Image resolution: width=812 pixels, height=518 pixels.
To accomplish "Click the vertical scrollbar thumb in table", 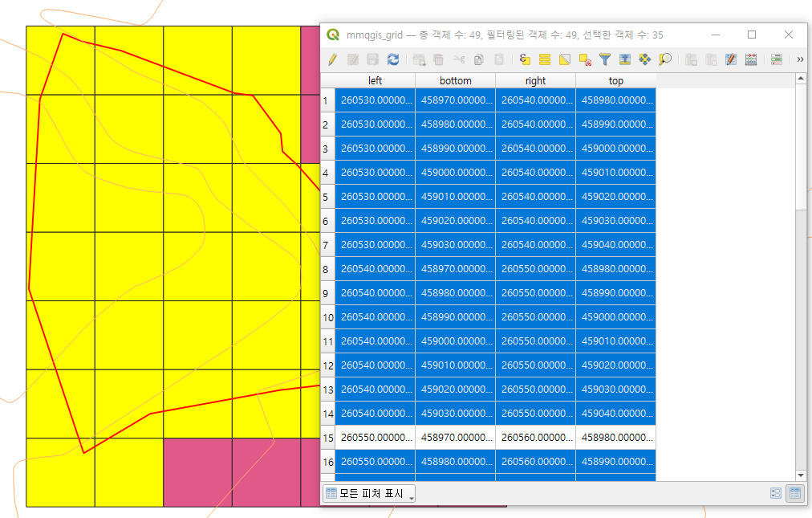I will click(x=801, y=147).
